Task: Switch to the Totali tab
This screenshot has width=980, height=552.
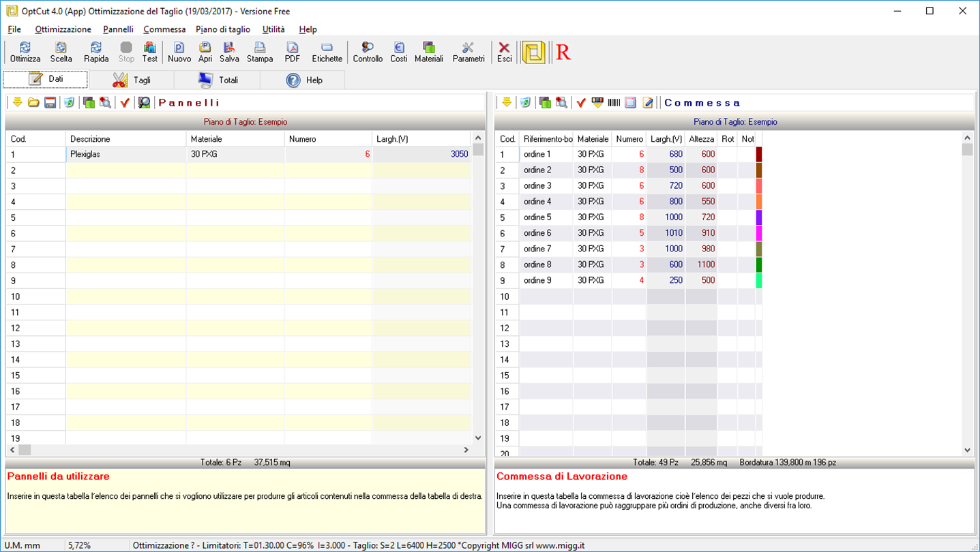Action: [x=218, y=80]
